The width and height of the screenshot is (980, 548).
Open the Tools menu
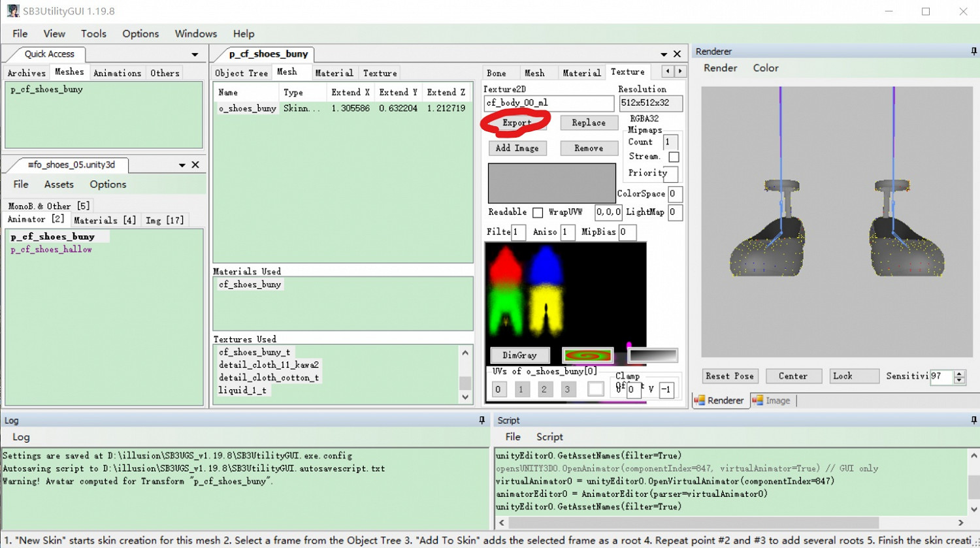[x=93, y=33]
